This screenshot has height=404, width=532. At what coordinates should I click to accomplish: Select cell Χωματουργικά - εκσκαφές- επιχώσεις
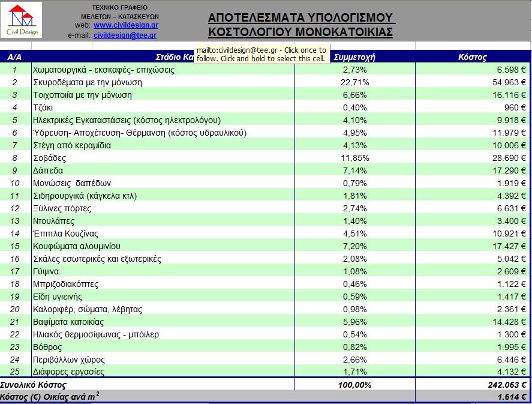point(163,70)
